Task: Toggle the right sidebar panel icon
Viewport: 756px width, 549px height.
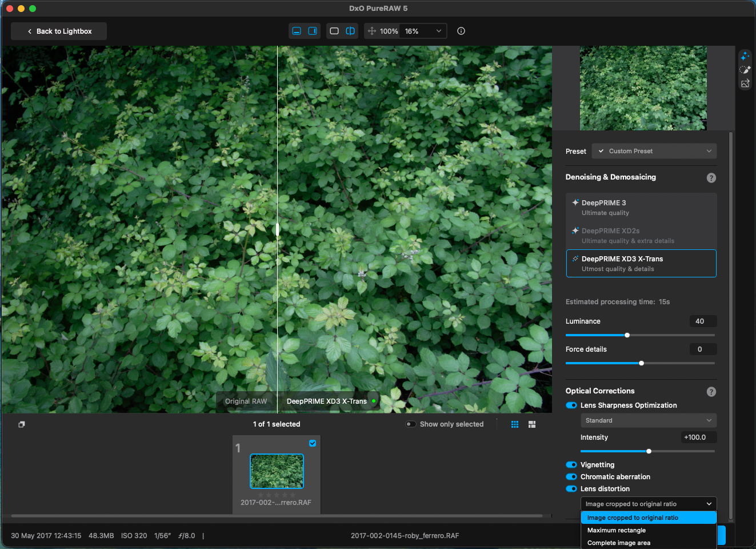Action: [313, 31]
